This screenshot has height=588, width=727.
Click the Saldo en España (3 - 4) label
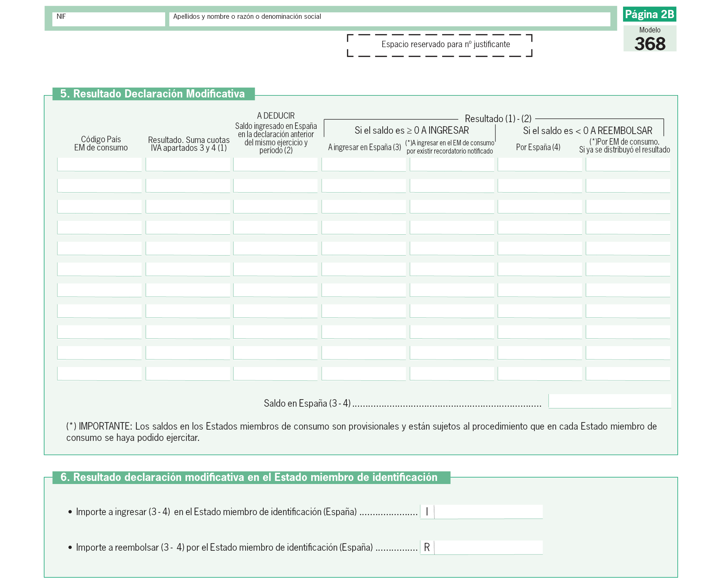tap(307, 403)
